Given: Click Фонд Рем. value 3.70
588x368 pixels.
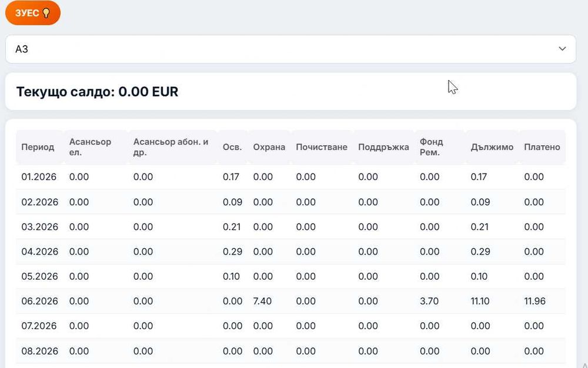Looking at the screenshot, I should [429, 301].
